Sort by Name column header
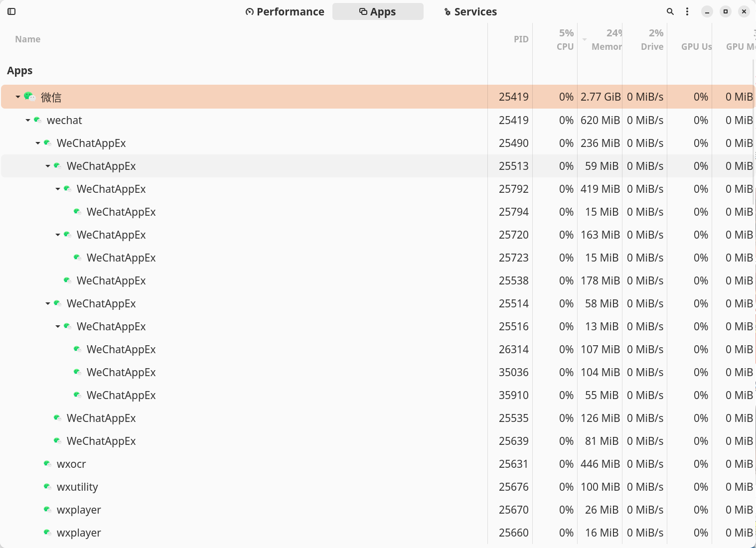Viewport: 756px width, 548px height. point(28,39)
